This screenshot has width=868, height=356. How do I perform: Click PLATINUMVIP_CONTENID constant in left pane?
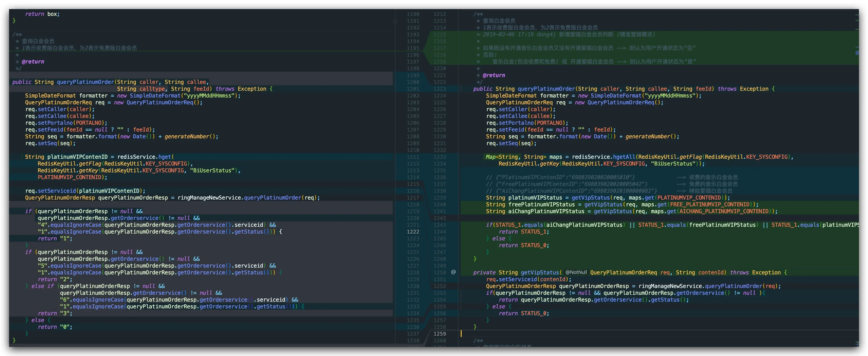pos(69,177)
